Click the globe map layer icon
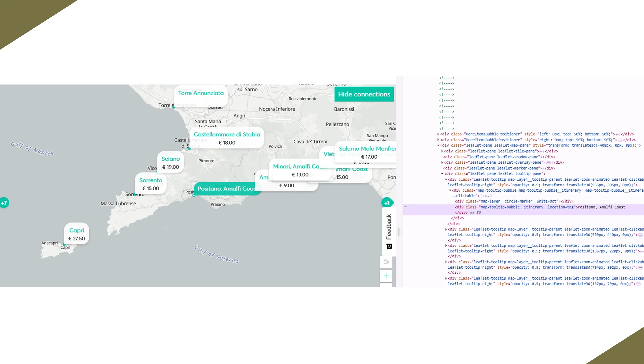 [x=386, y=262]
